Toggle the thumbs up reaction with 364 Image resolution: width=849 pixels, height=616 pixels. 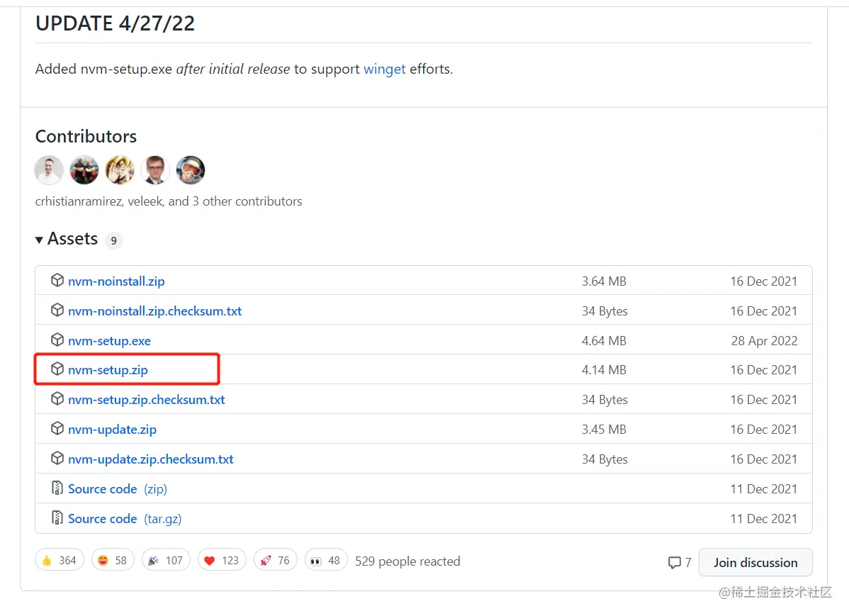(x=60, y=560)
